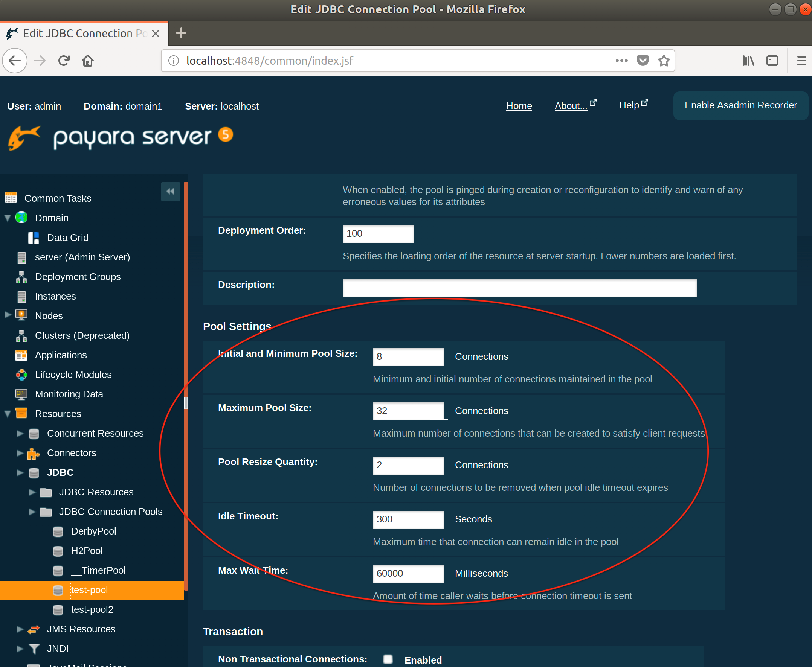
Task: Open Common Tasks table icon
Action: (x=11, y=198)
